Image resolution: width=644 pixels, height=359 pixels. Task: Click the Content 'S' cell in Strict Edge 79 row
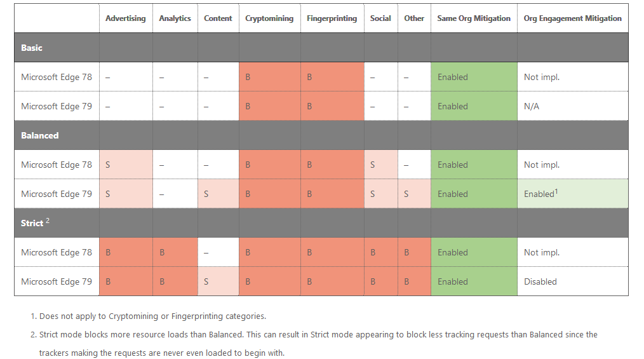(218, 281)
